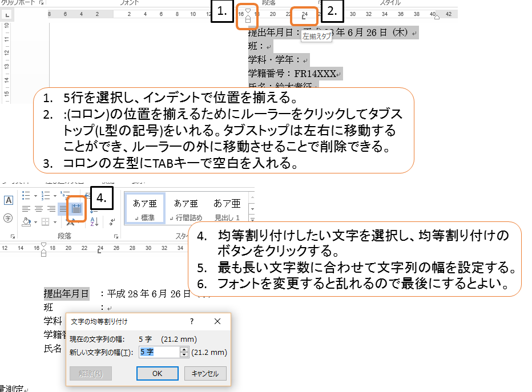Image resolution: width=532 pixels, height=392 pixels.
Task: Click the A-Z sort icon
Action: 95,221
